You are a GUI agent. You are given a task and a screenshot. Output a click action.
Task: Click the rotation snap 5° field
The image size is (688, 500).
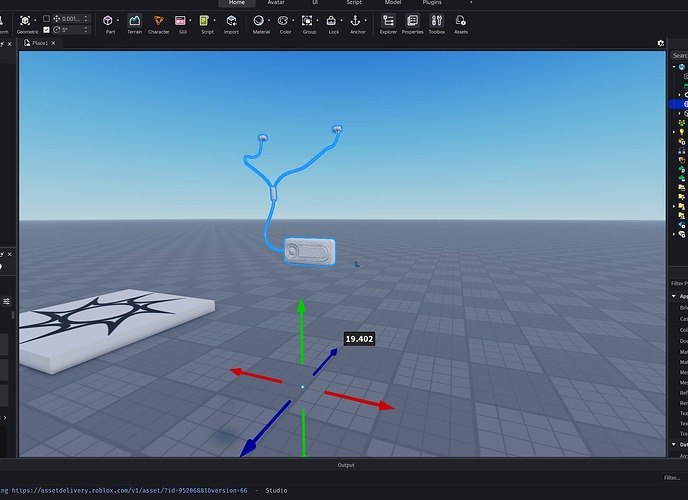(x=71, y=30)
